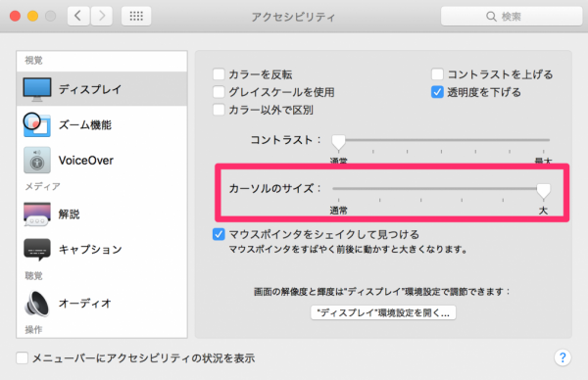Click the 検索 search field

point(512,16)
